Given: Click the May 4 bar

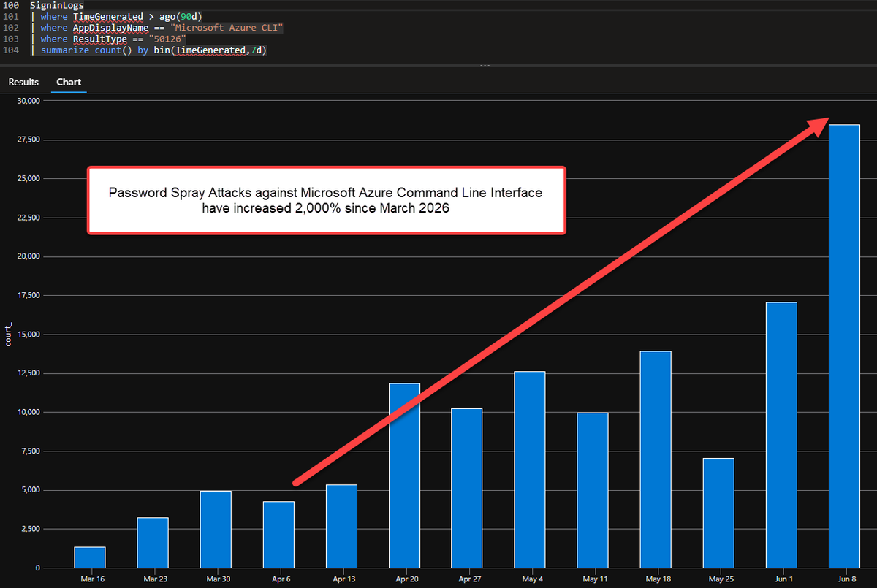Looking at the screenshot, I should point(530,470).
